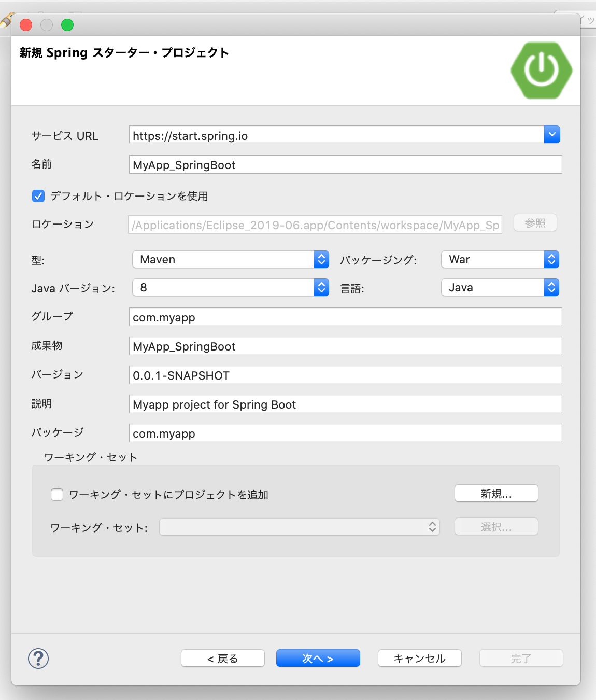
Task: Uncheck デフォルト・ロケーションを使用 checkbox
Action: pyautogui.click(x=38, y=196)
